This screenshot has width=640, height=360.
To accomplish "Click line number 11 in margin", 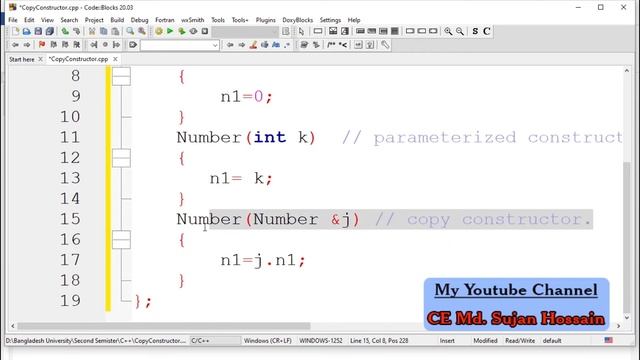I will point(70,138).
